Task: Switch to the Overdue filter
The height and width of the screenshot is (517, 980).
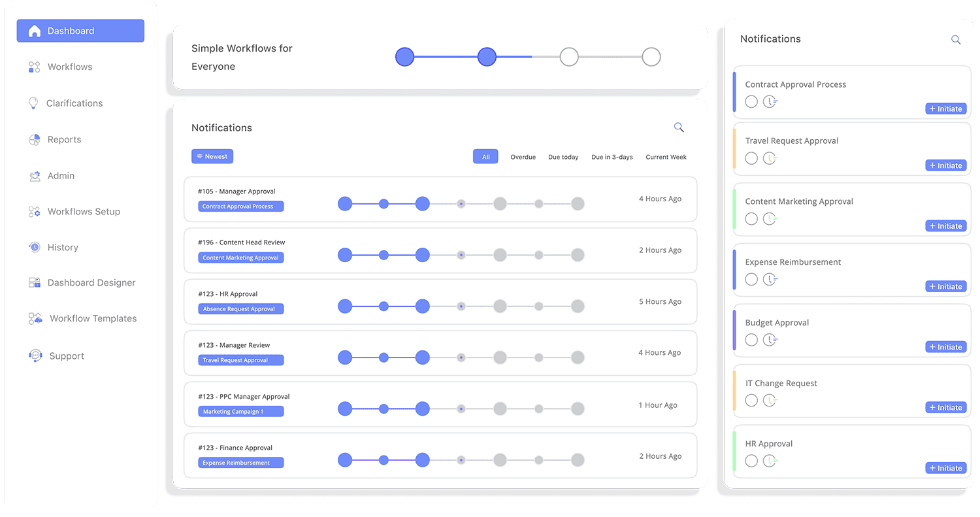Action: point(523,157)
